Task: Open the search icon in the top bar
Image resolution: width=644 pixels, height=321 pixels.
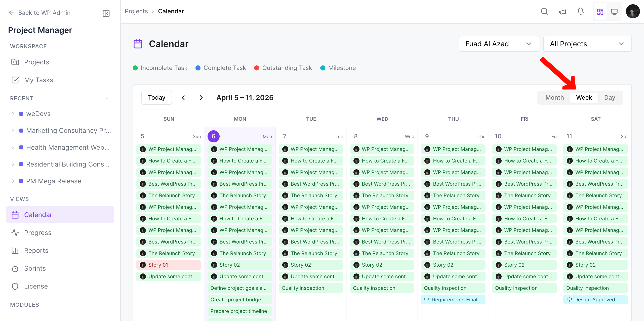Action: coord(544,11)
